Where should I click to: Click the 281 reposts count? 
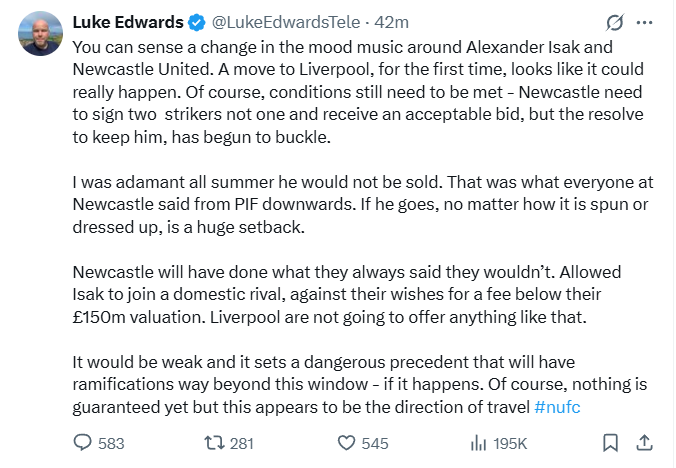click(242, 443)
